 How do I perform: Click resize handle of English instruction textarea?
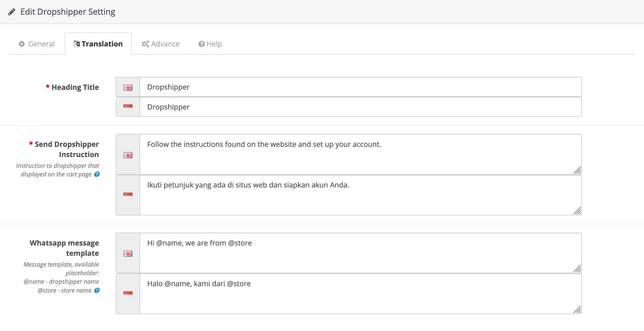[578, 170]
